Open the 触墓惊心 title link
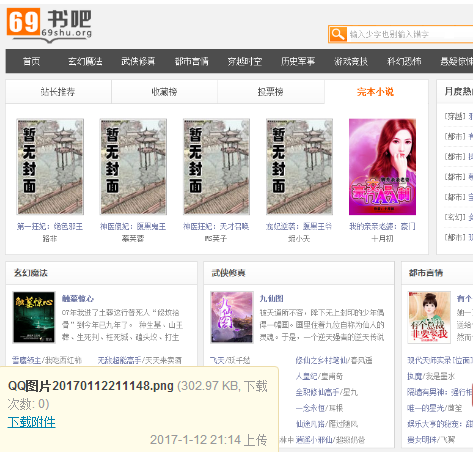The image size is (473, 452). 78,299
